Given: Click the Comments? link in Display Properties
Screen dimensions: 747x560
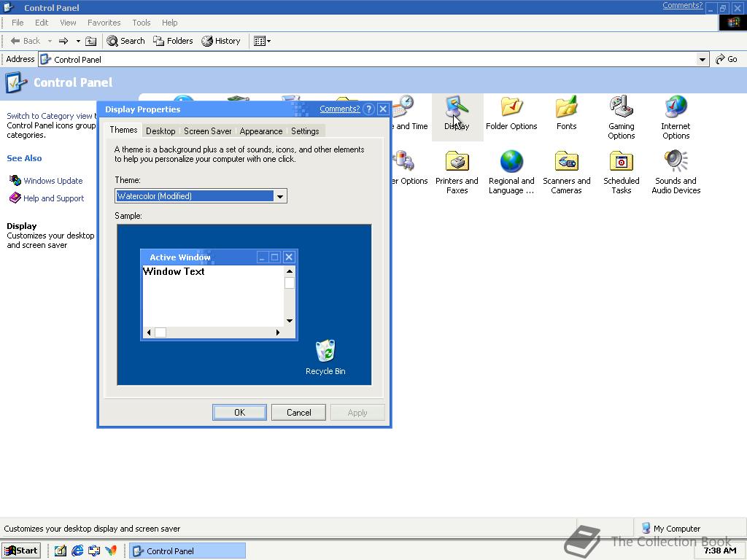Looking at the screenshot, I should tap(340, 109).
